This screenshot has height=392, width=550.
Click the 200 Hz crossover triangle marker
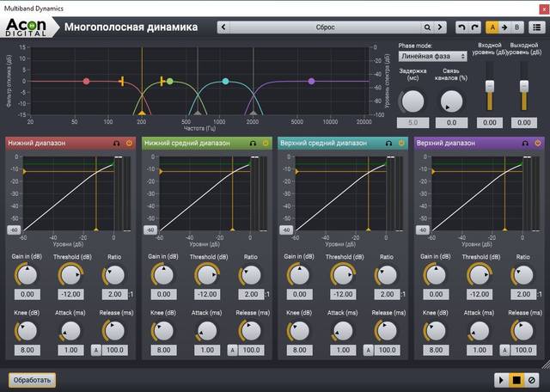142,113
